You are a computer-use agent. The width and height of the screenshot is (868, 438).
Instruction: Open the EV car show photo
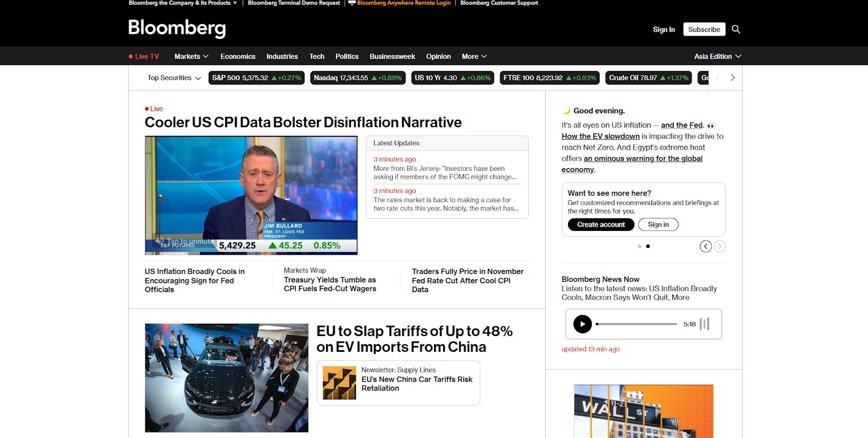click(226, 378)
